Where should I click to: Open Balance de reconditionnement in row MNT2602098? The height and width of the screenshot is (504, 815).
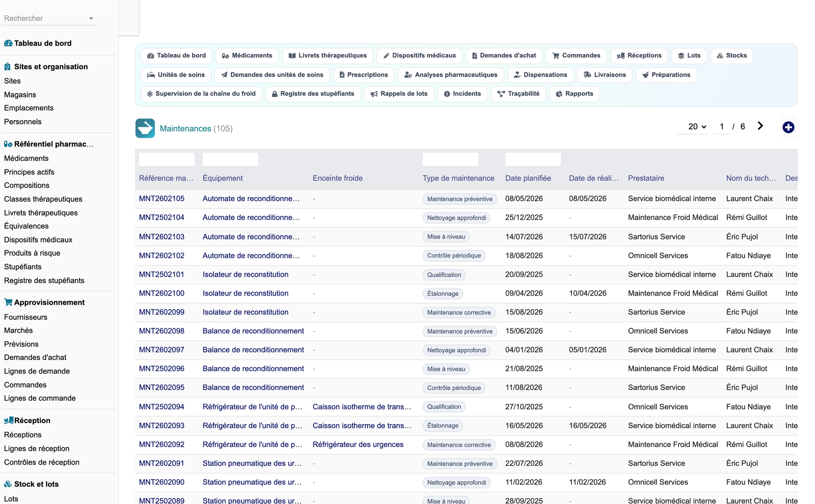tap(253, 331)
